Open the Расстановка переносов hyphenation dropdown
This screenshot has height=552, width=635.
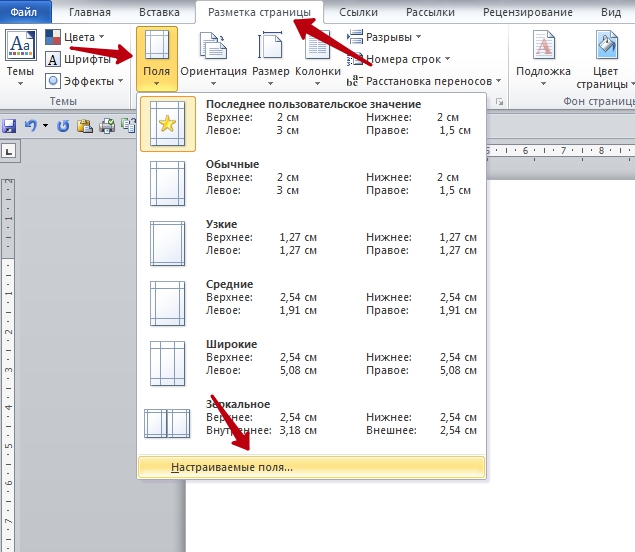pos(425,81)
